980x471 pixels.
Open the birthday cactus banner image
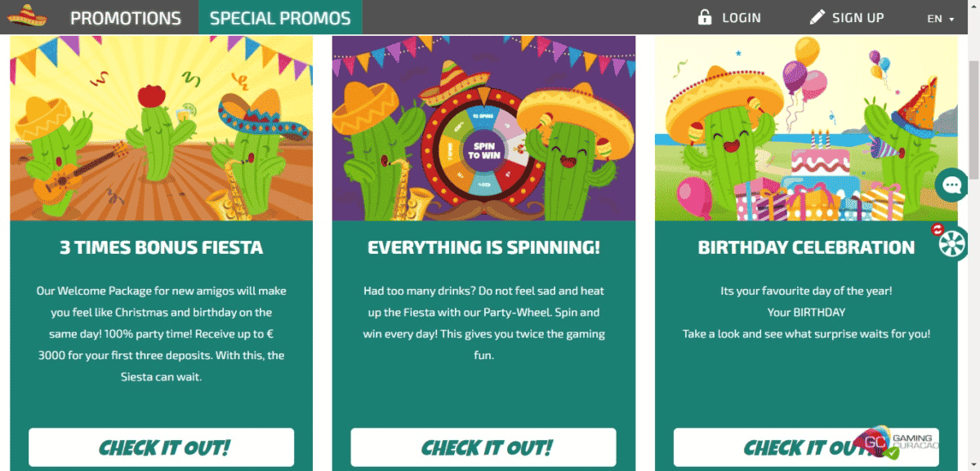(x=805, y=128)
